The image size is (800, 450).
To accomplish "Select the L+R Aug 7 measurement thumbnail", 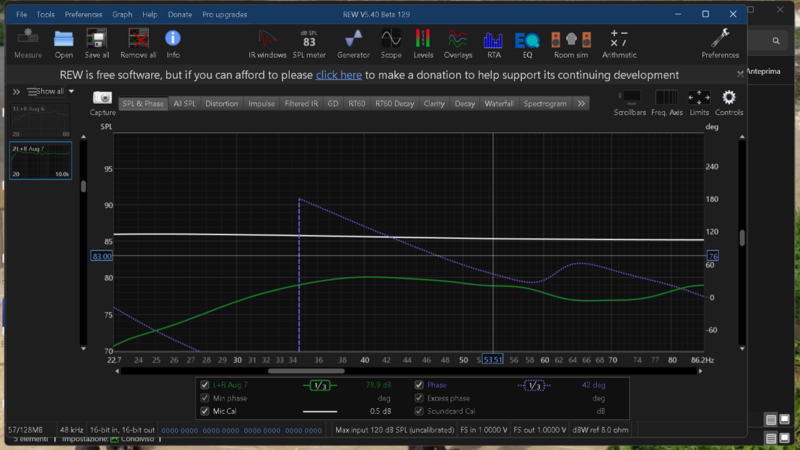I will (40, 161).
